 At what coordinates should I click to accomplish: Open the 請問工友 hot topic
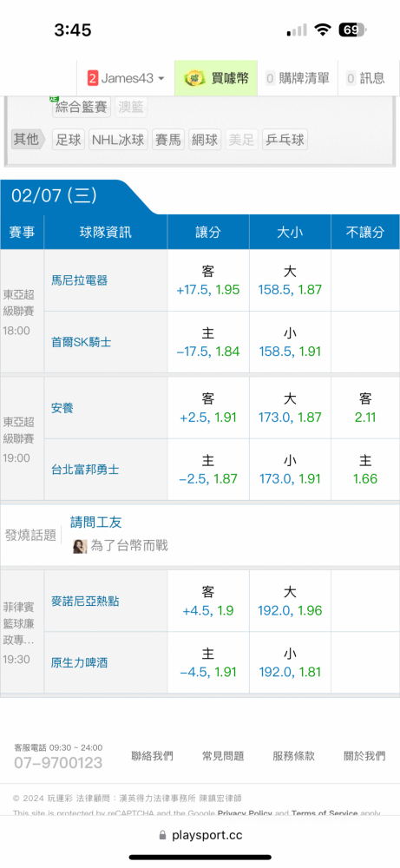pos(95,522)
